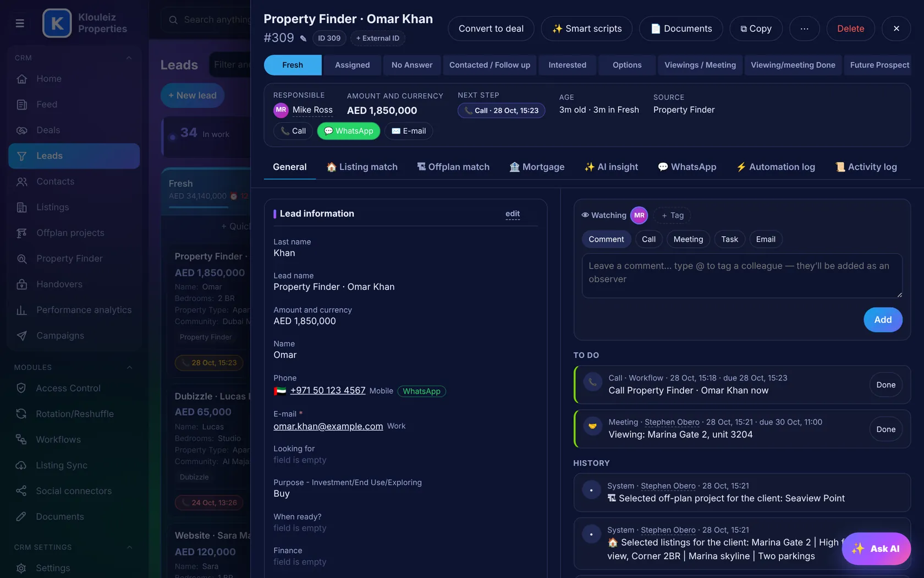This screenshot has width=924, height=578.
Task: Collapse the CRM SETTINGS section
Action: pyautogui.click(x=129, y=547)
